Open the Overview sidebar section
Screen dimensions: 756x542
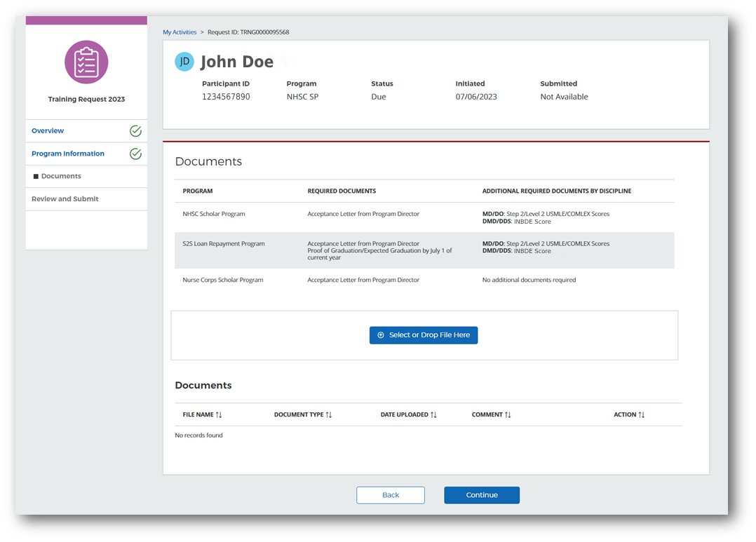point(48,131)
